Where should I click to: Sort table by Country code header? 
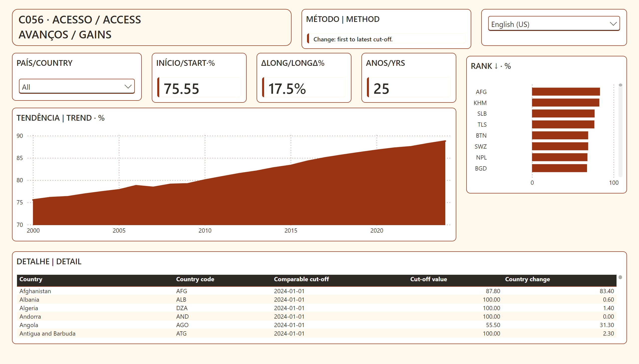click(x=195, y=279)
